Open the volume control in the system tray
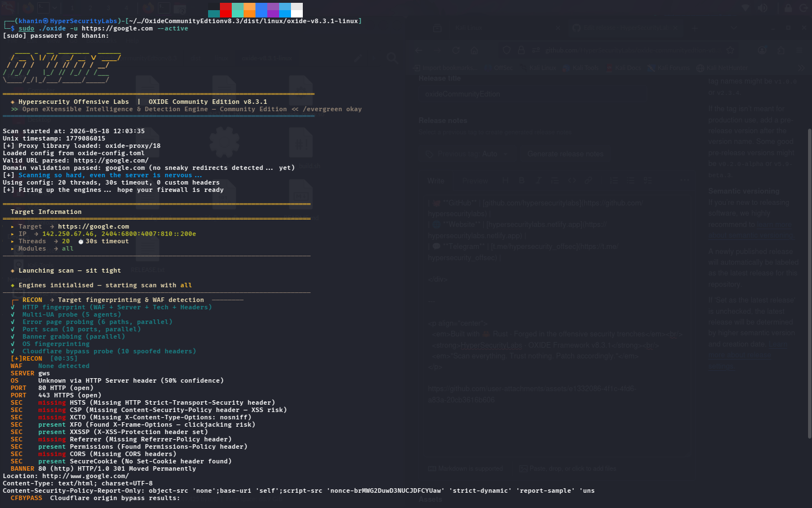 (763, 8)
